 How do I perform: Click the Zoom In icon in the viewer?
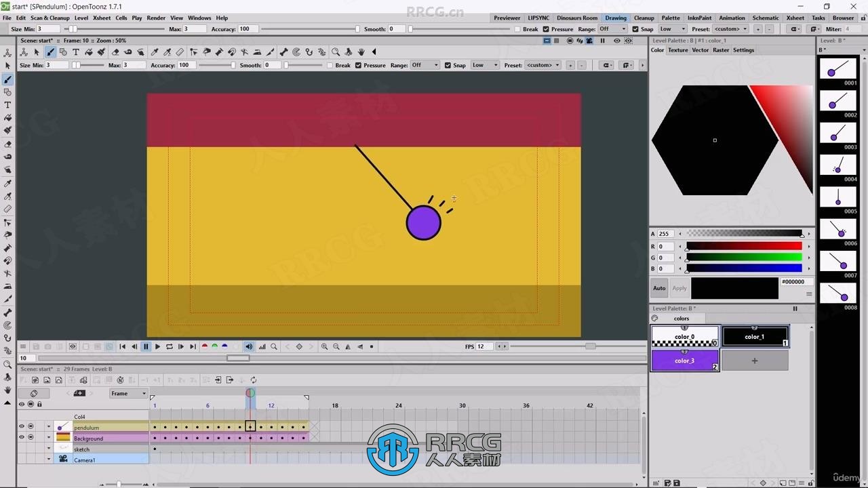pyautogui.click(x=324, y=346)
